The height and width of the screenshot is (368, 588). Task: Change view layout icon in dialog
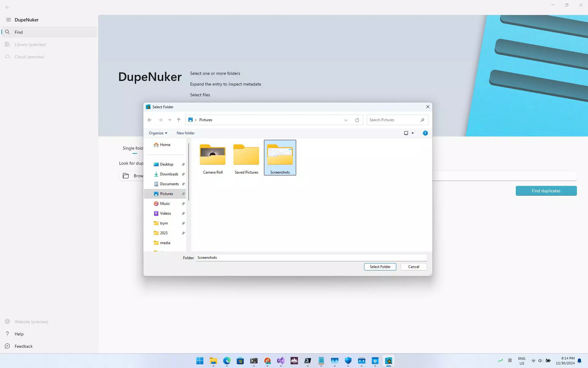(x=406, y=133)
